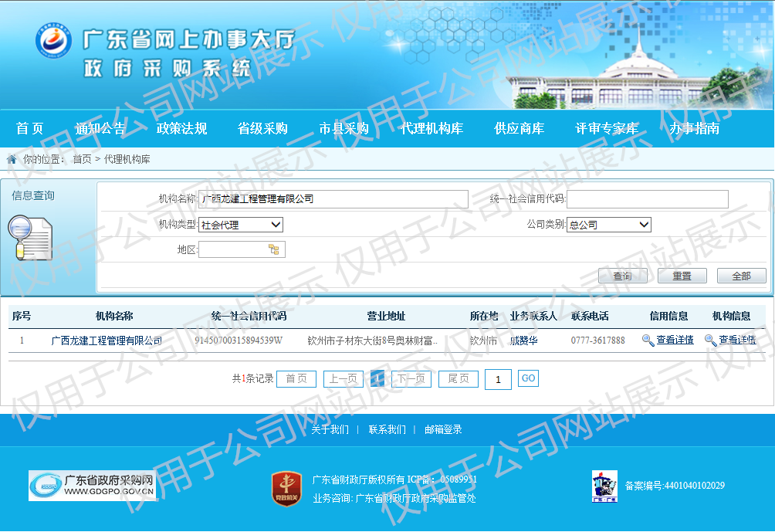Click magnifier icon beside 机构信息 查看详情

[710, 341]
